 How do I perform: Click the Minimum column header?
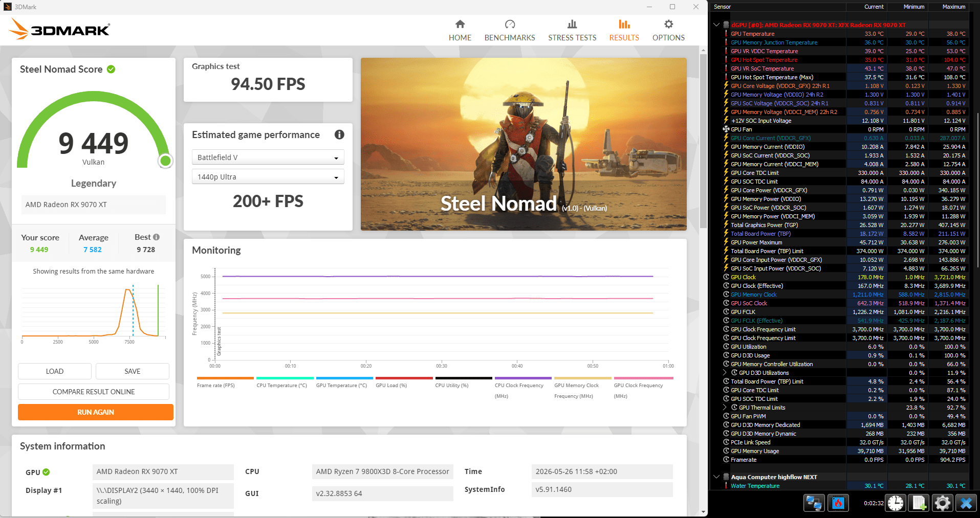point(907,7)
